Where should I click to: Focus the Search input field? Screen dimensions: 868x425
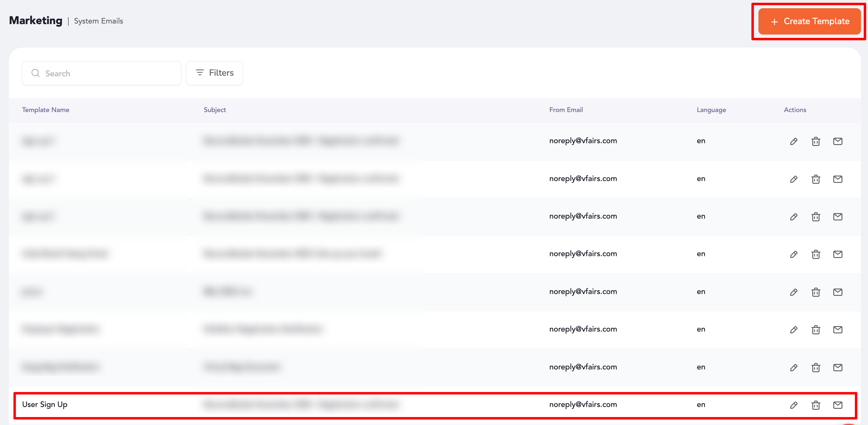point(101,73)
